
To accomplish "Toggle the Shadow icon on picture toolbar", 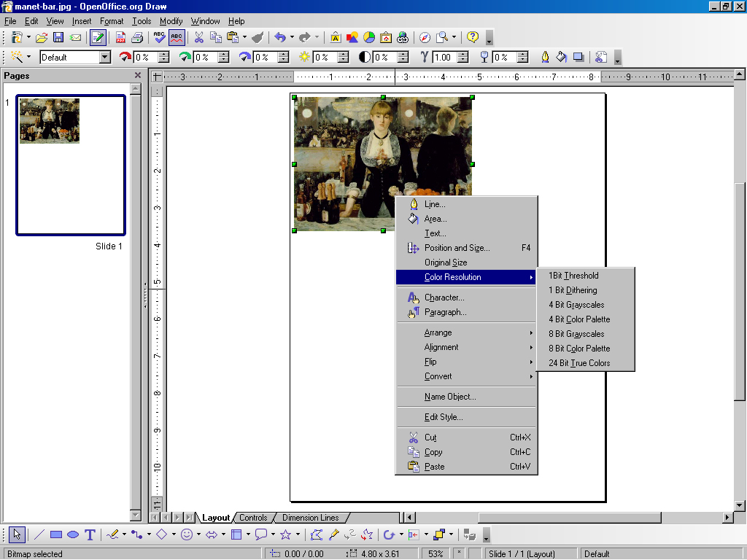I will point(578,57).
